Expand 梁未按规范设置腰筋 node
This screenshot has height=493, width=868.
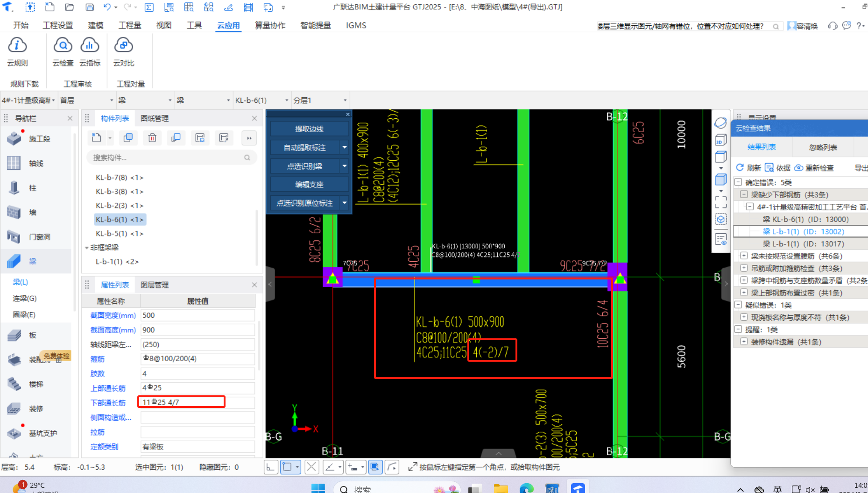744,256
